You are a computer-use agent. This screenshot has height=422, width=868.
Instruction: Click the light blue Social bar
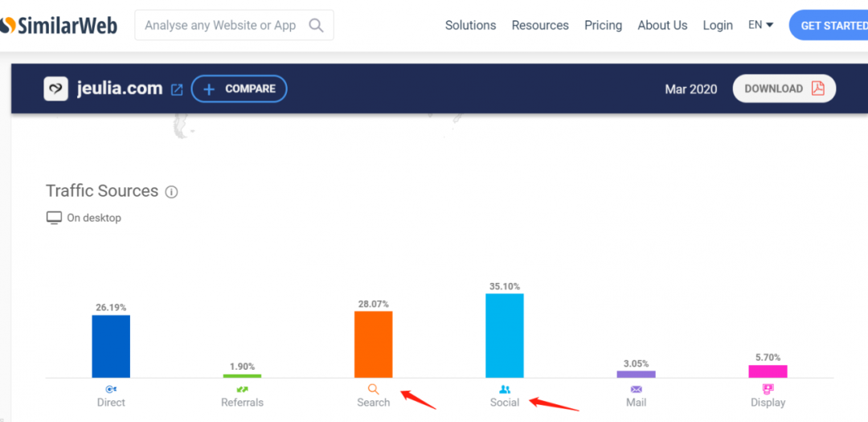click(x=505, y=335)
